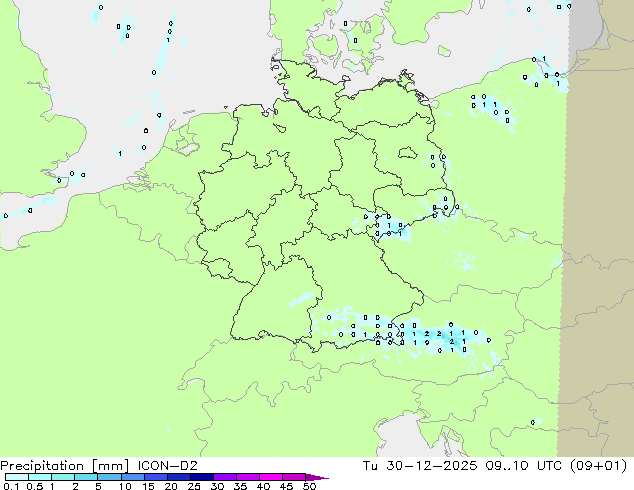Viewport: 634px width, 490px height.
Task: Click the '25' legend value label
Action: tap(194, 486)
